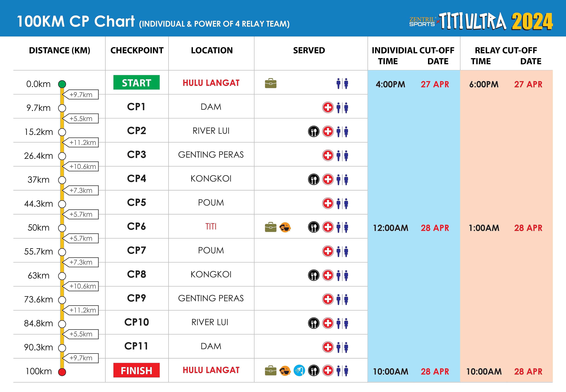566x392 pixels.
Task: Click the +9.7km tag below the START row
Action: [x=81, y=95]
